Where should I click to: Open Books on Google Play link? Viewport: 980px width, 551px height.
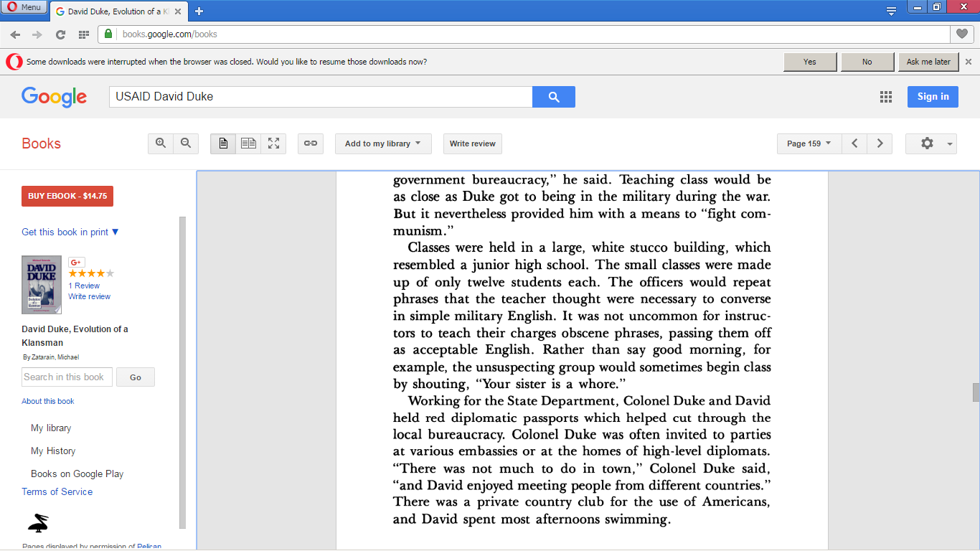pyautogui.click(x=77, y=474)
